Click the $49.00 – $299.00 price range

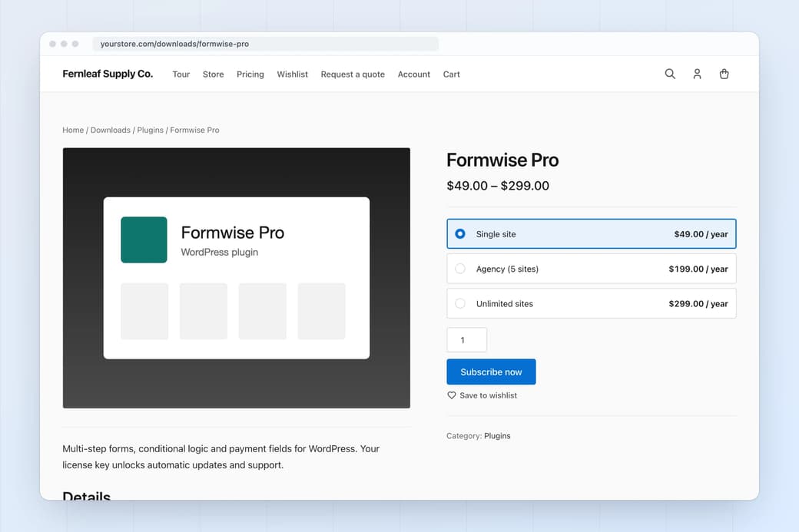coord(498,186)
